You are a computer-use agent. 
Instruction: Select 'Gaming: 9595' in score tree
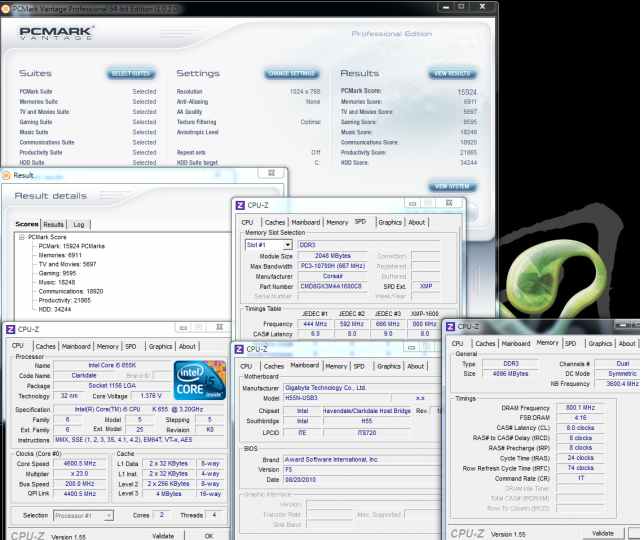(x=57, y=273)
